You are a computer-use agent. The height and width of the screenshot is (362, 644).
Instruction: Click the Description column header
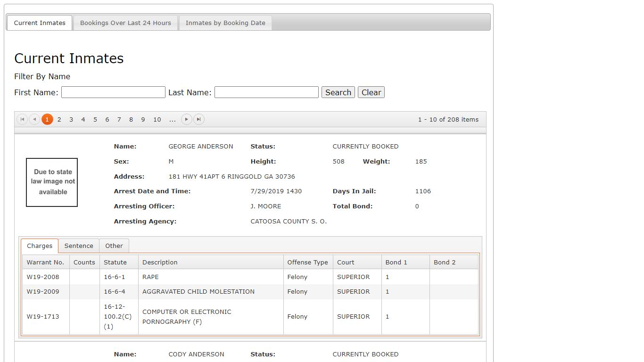(x=211, y=263)
